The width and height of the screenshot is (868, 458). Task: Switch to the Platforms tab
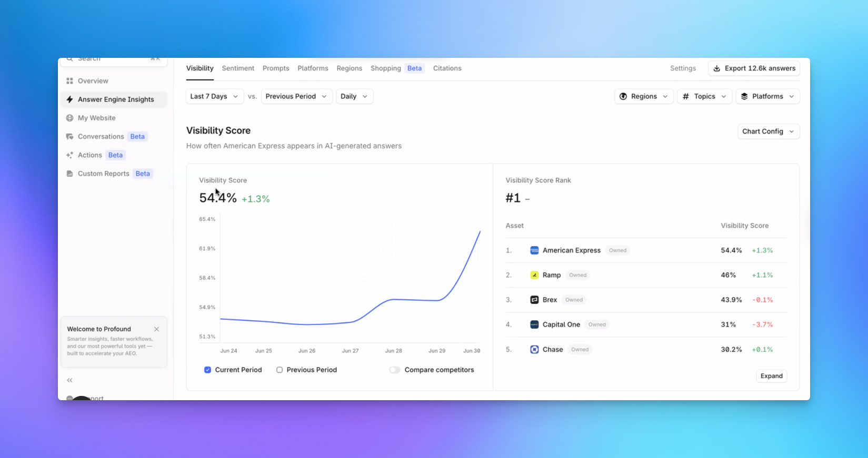click(313, 68)
